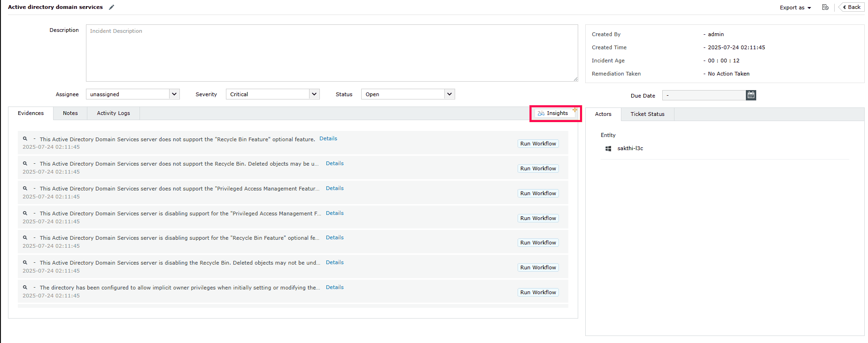868x343 pixels.
Task: Open Details for "disabling the Recycle Bin" evidence
Action: coord(335,262)
